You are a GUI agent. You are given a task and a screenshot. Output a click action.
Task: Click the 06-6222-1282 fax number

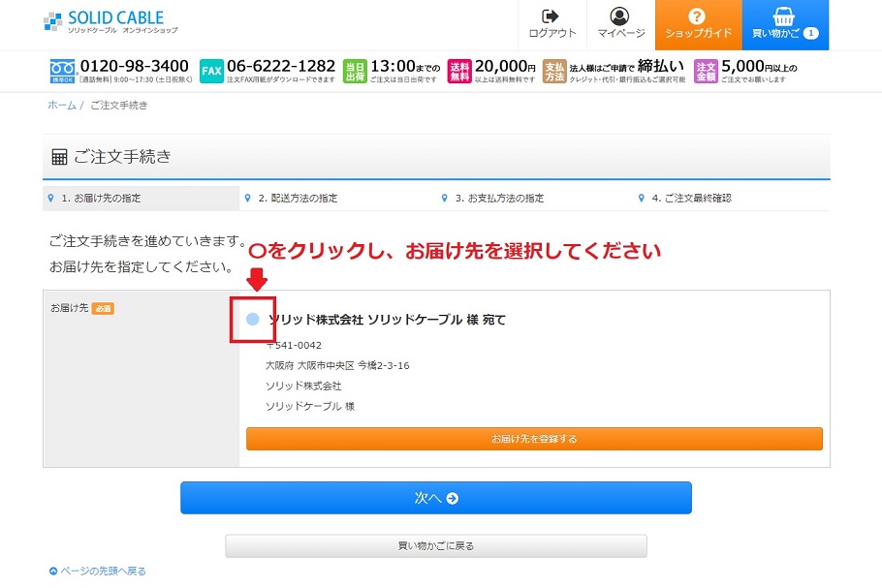[x=281, y=66]
